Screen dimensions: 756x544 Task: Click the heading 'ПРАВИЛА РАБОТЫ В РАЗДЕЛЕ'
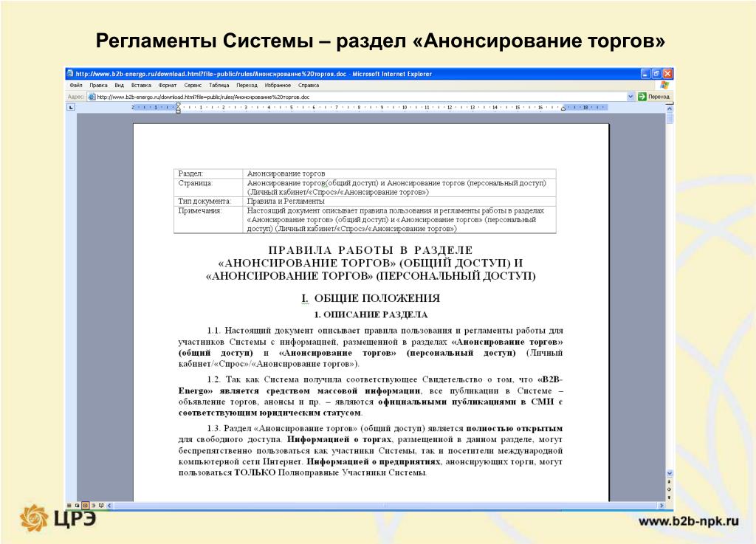(371, 250)
